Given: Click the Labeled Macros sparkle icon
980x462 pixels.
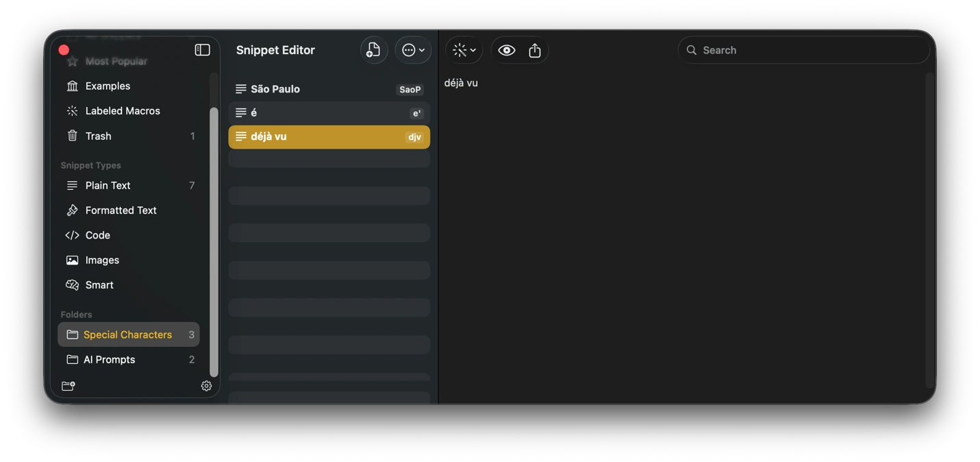Looking at the screenshot, I should 72,111.
